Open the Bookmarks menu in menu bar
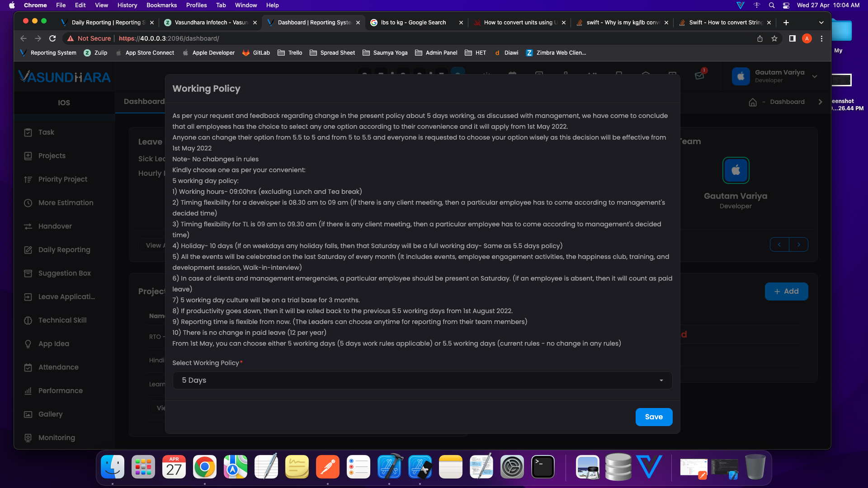 click(x=161, y=5)
